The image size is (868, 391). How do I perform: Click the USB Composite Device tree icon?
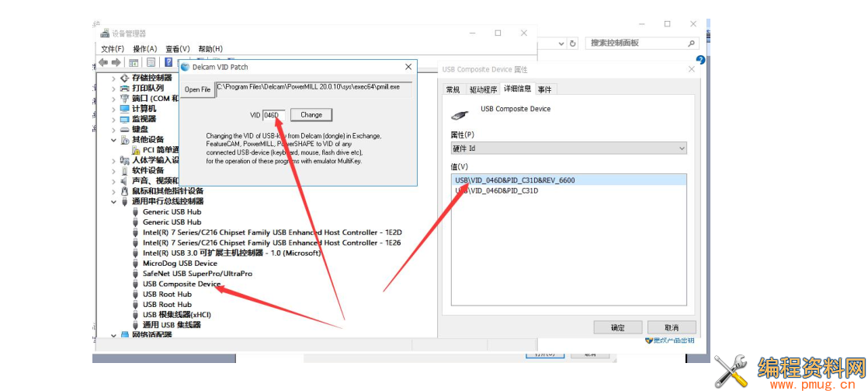click(136, 284)
